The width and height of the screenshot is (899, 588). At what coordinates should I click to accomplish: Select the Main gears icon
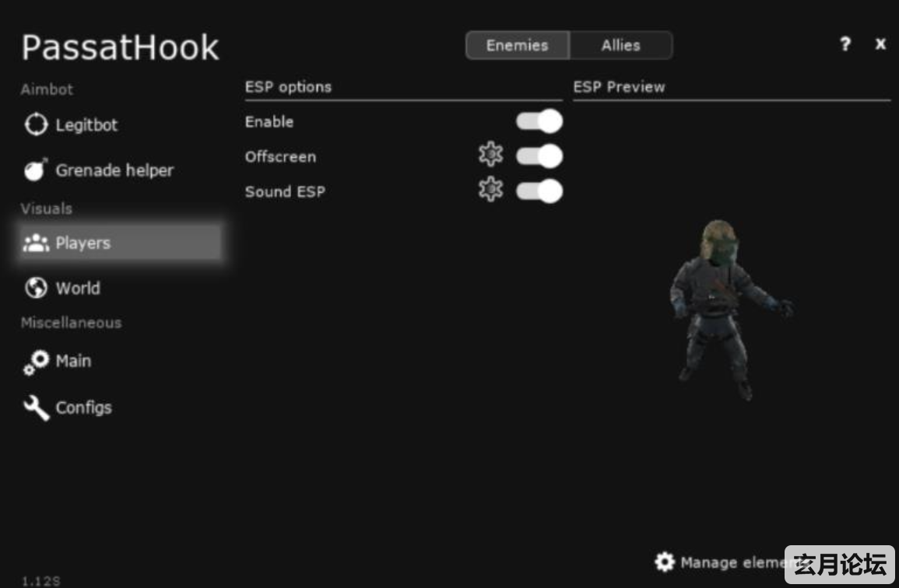click(x=36, y=362)
